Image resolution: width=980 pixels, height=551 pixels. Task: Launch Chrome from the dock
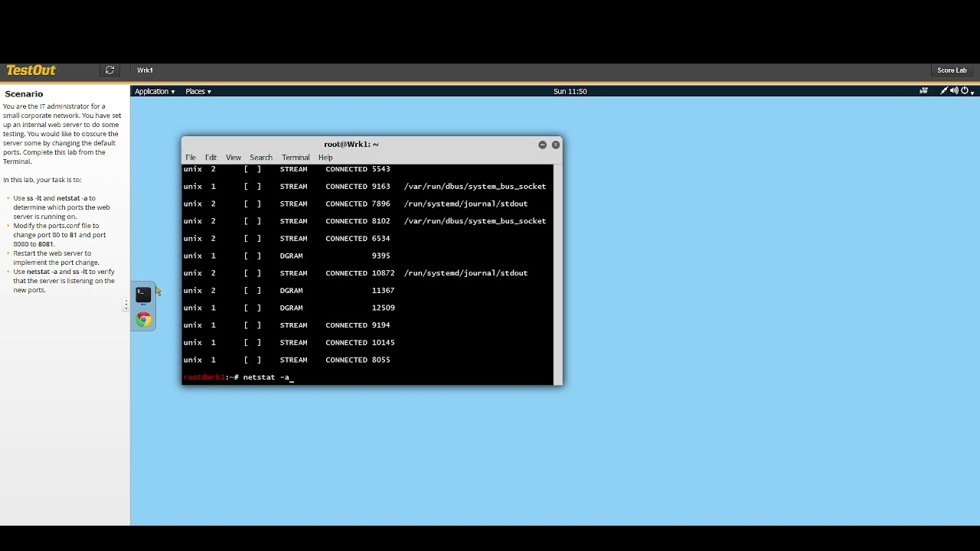(x=144, y=320)
